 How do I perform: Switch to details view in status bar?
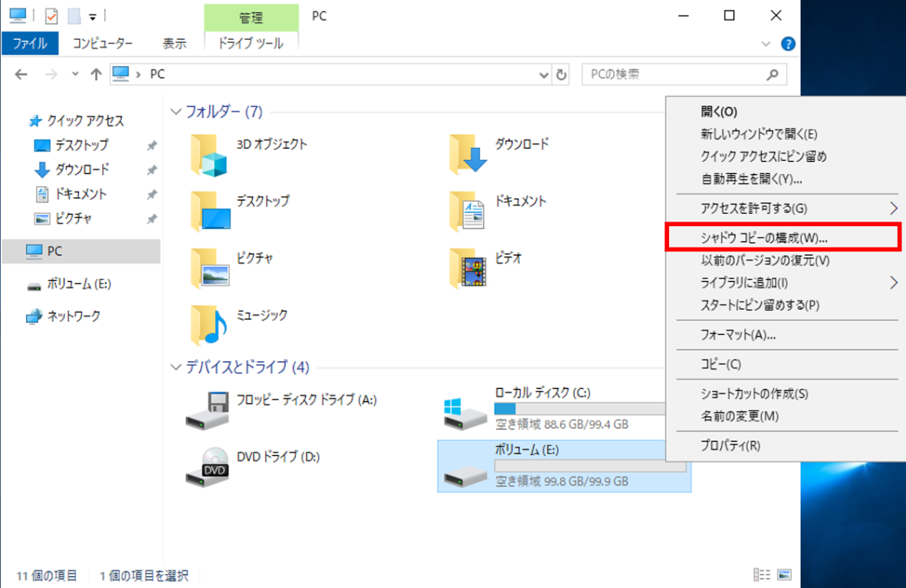point(762,575)
